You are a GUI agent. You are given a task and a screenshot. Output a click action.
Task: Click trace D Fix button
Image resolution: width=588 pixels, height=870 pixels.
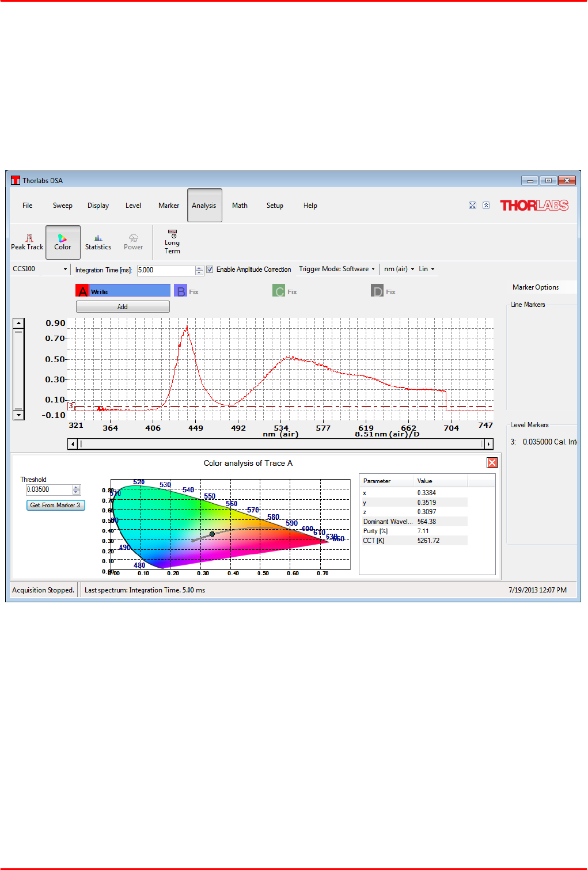[x=390, y=292]
